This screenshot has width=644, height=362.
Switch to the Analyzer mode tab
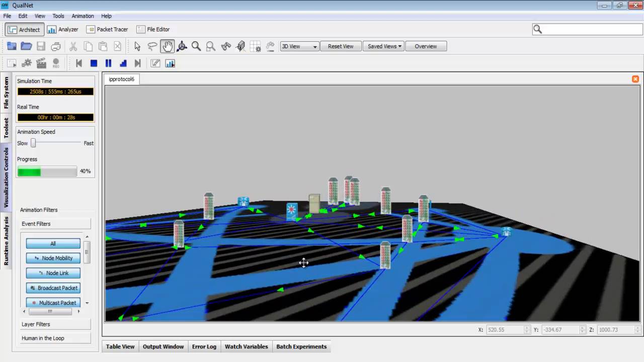coord(62,30)
